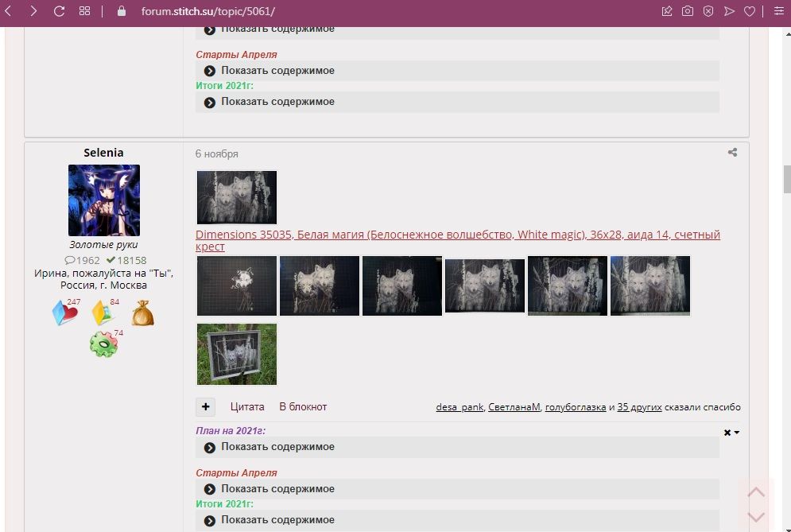Open the browser tab grid icon
This screenshot has width=791, height=532.
[x=84, y=11]
